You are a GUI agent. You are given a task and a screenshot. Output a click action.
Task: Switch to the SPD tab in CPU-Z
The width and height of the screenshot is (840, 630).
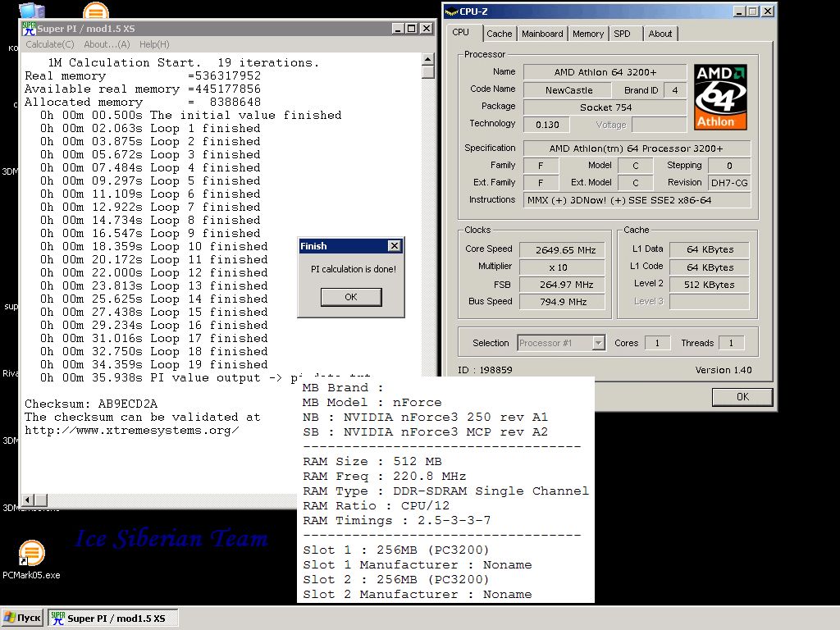pos(622,34)
